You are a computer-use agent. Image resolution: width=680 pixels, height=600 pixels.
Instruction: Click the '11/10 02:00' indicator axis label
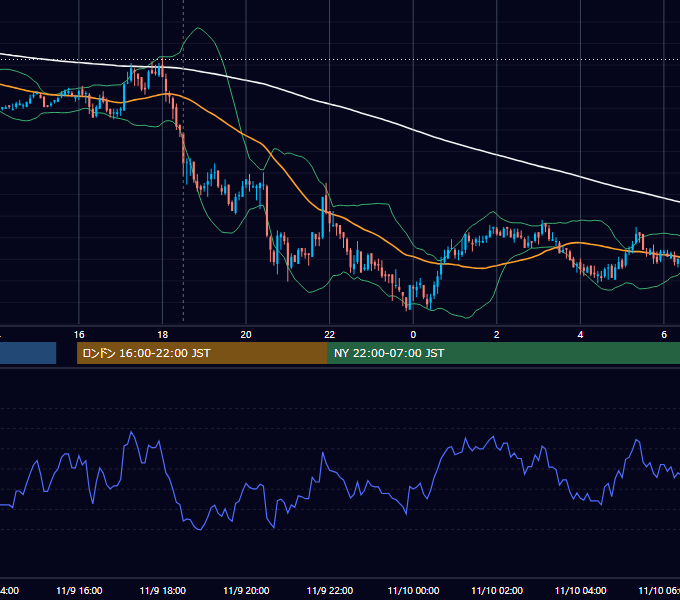click(x=497, y=590)
